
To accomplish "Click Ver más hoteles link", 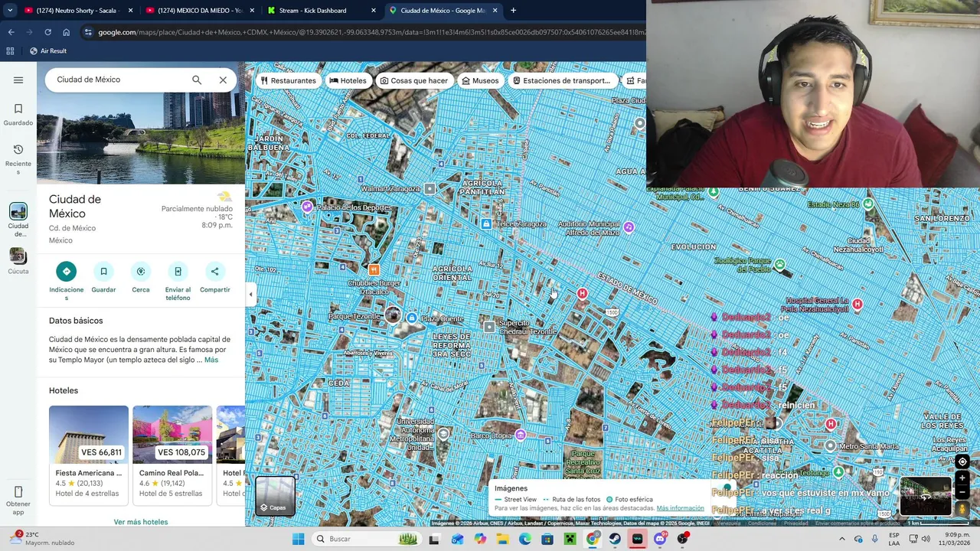I will 141,522.
